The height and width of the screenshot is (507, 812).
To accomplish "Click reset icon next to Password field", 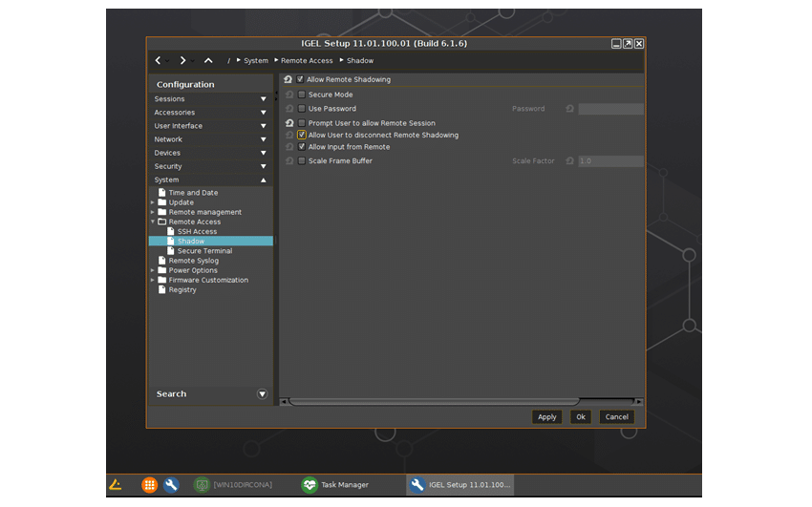I will click(569, 109).
